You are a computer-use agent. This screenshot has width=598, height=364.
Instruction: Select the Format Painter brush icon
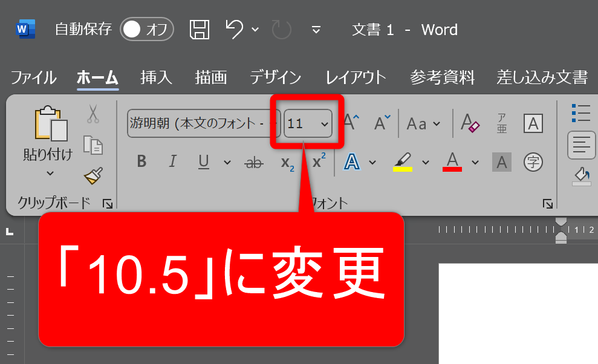[93, 176]
